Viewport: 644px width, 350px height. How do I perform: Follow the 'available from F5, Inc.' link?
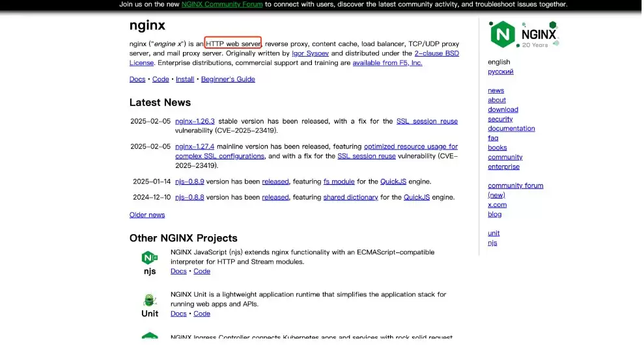coord(387,62)
